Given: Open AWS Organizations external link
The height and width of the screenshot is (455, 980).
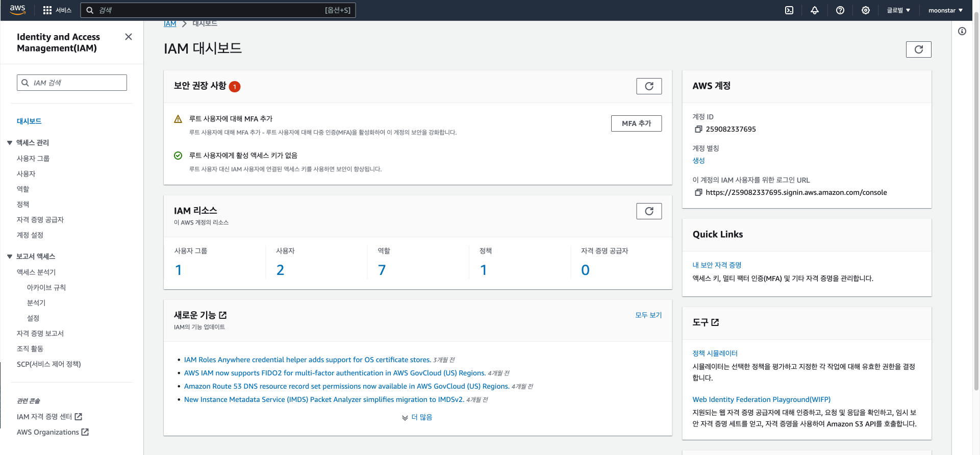Looking at the screenshot, I should 53,432.
